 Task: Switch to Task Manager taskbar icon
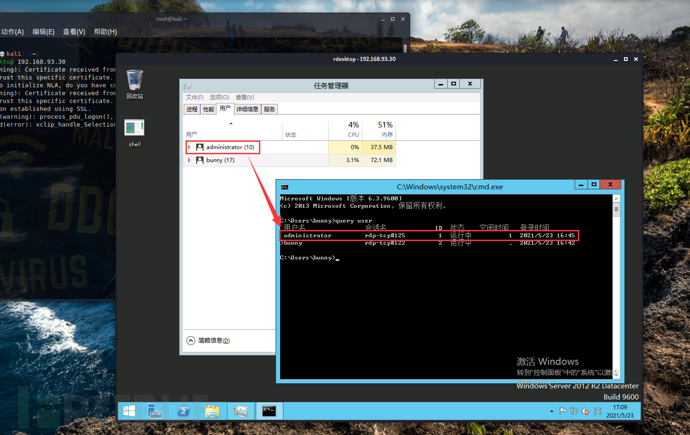click(241, 411)
